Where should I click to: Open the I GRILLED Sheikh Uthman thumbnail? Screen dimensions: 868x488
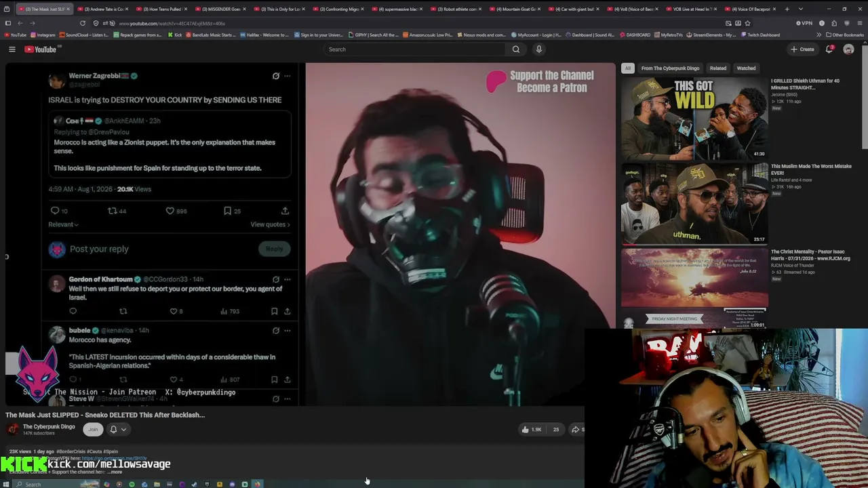694,119
